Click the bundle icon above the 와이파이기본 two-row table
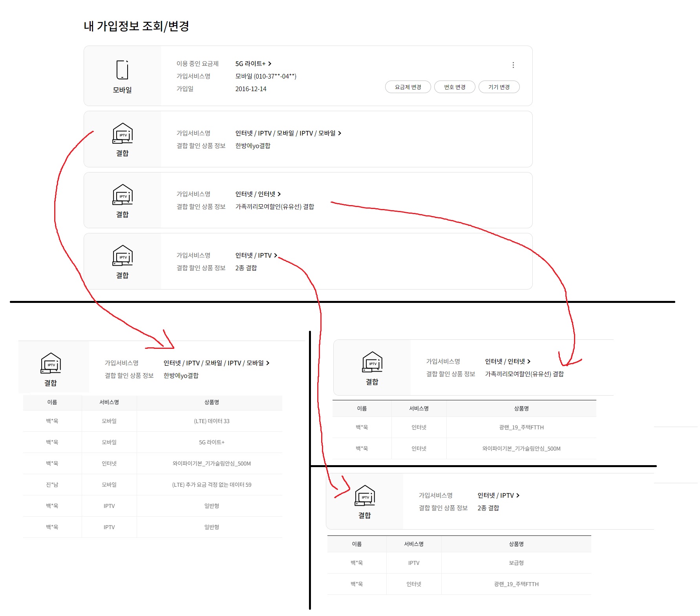Image resolution: width=700 pixels, height=616 pixels. click(x=372, y=362)
